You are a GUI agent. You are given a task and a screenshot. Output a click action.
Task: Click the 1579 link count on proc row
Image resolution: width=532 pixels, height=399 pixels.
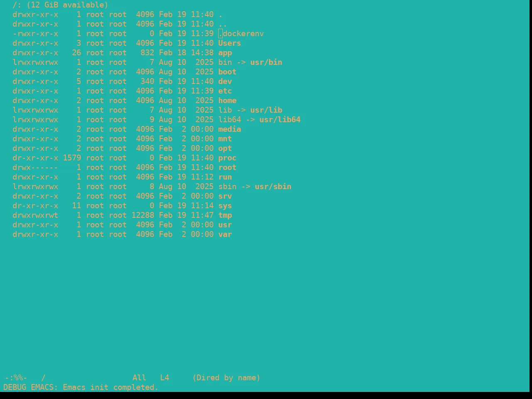[72, 158]
